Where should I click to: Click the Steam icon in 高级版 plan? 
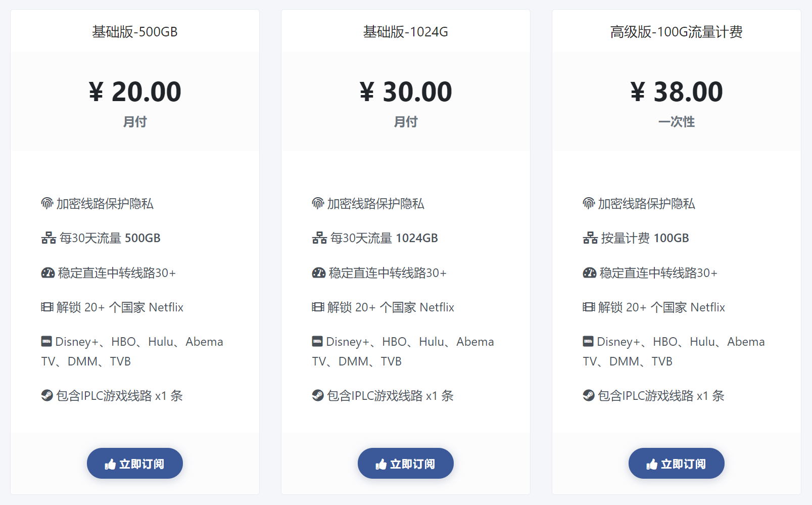click(589, 396)
